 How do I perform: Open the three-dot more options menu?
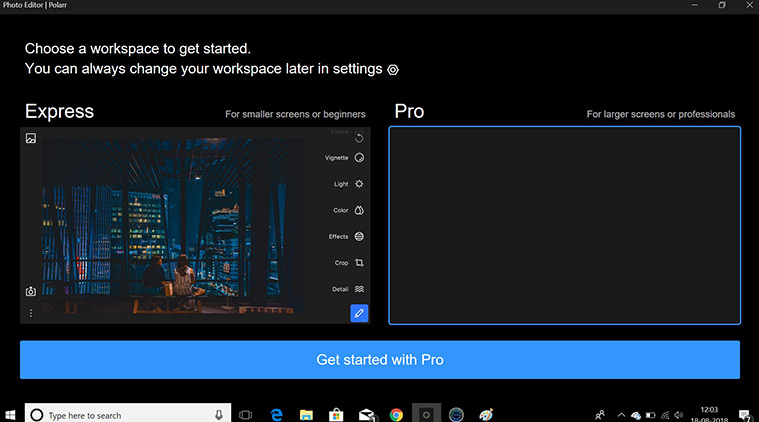[x=31, y=313]
